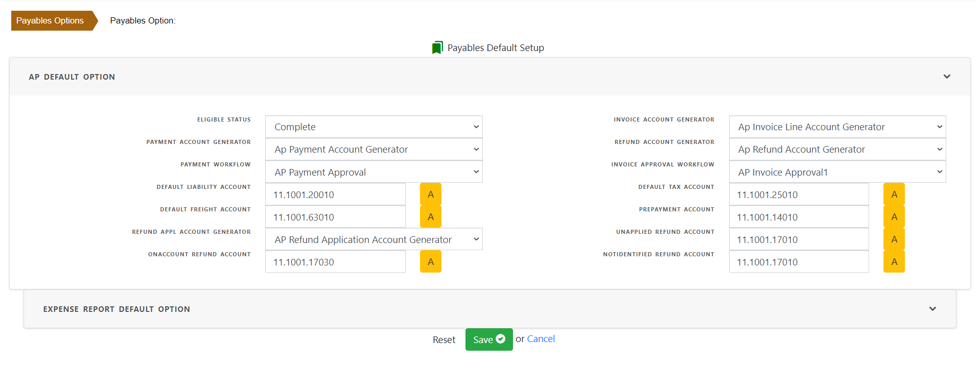The image size is (980, 389).
Task: Click the Payables Options breadcrumb tab
Action: pyautogui.click(x=54, y=20)
